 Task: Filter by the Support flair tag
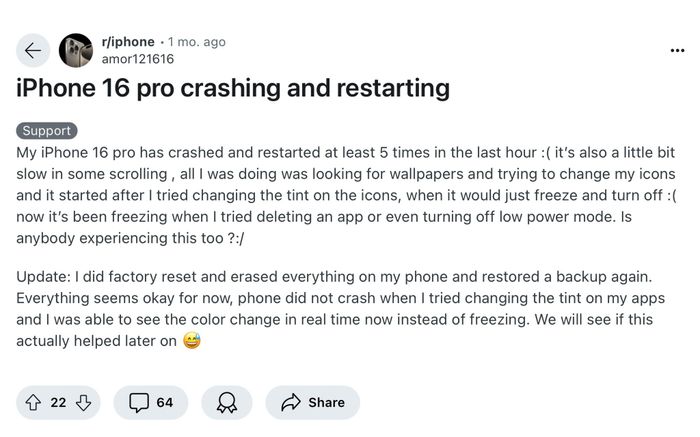pos(47,131)
